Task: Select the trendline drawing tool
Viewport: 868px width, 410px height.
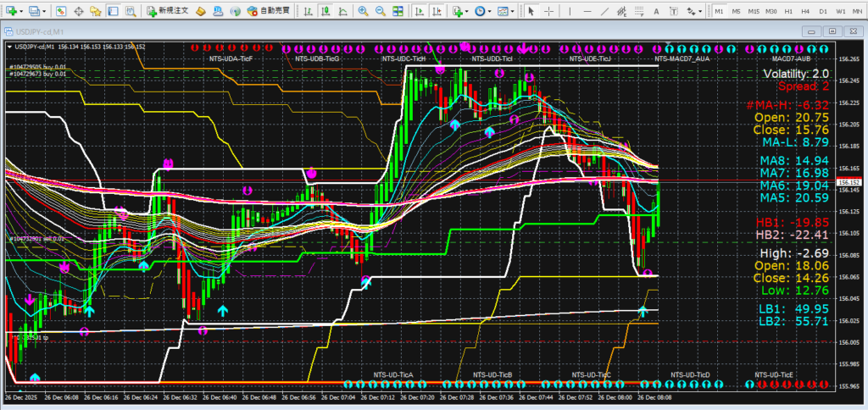Action: (x=604, y=11)
